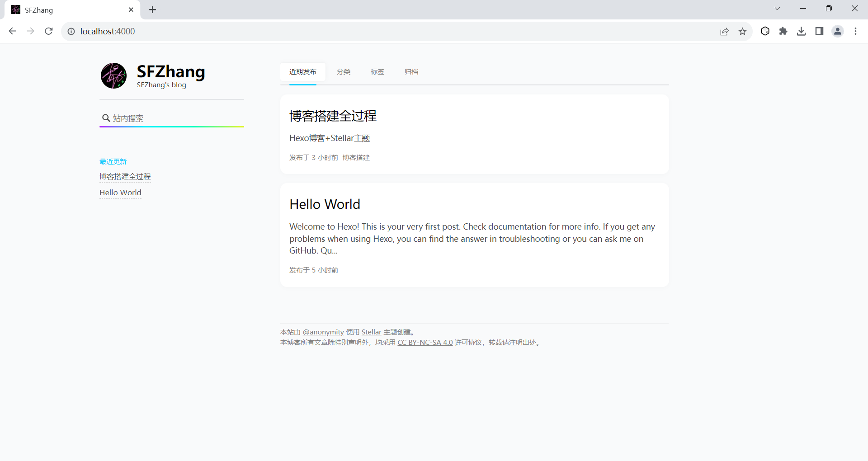
Task: Open a new browser tab
Action: pyautogui.click(x=153, y=10)
